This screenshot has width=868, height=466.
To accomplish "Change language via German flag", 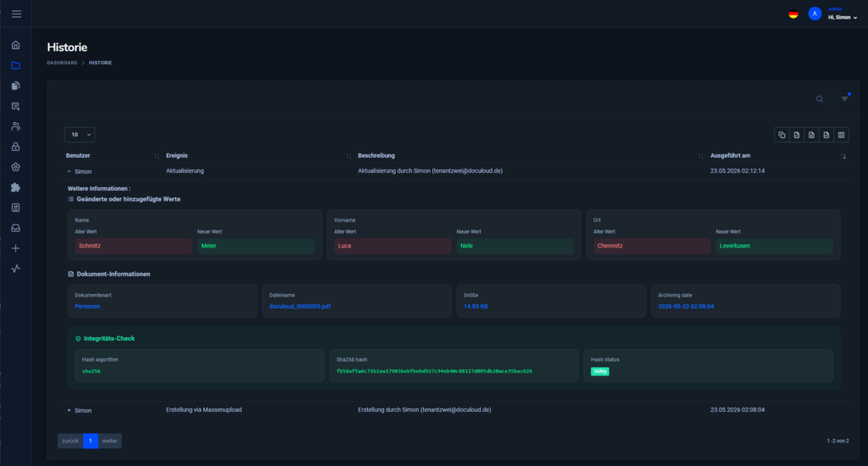I will pos(793,14).
